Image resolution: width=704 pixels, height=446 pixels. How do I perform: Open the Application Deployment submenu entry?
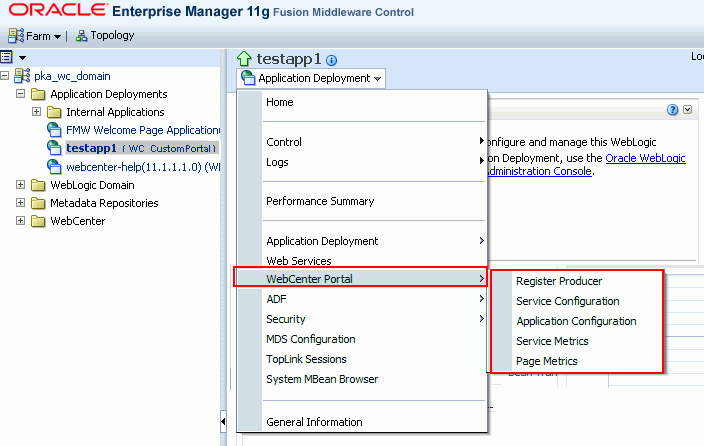361,241
